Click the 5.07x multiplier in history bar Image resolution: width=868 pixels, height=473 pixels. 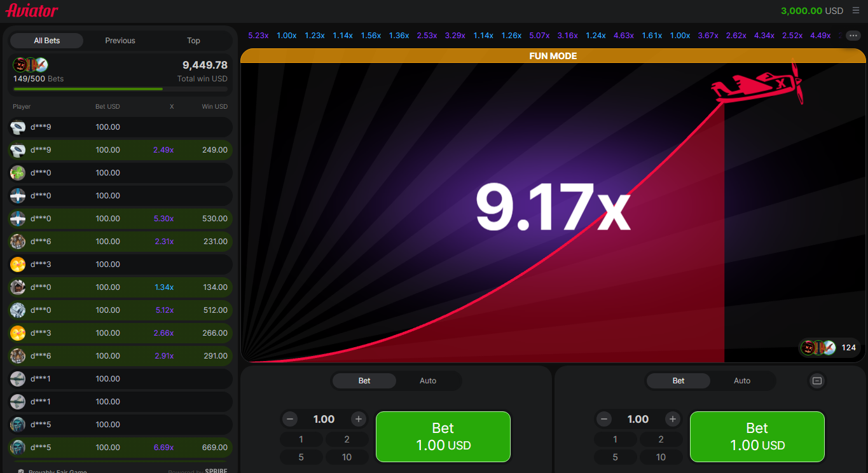539,36
